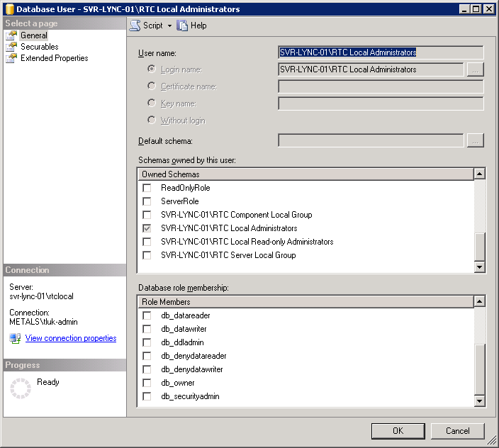Click the Script toolbar icon
This screenshot has height=448, width=499.
pyautogui.click(x=135, y=26)
